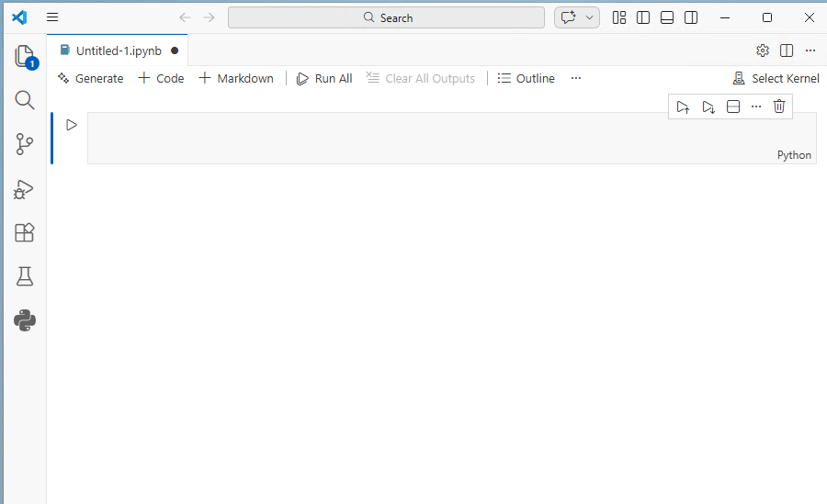Open the Explorer view in activity bar
Image resolution: width=827 pixels, height=504 pixels.
click(x=25, y=56)
